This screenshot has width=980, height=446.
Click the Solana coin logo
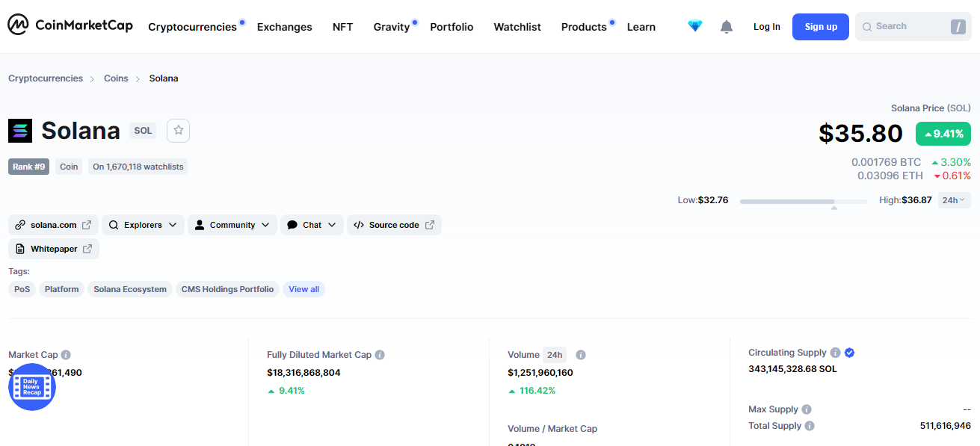click(x=20, y=130)
